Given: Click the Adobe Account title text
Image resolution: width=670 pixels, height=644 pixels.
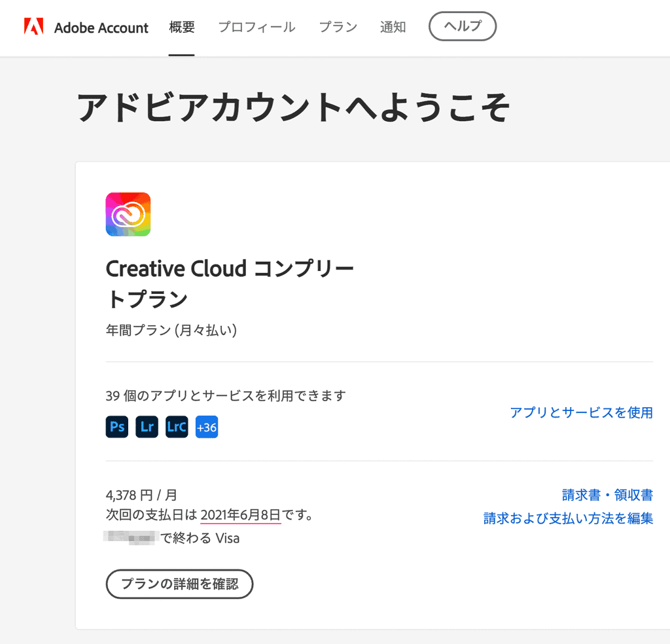Looking at the screenshot, I should (101, 27).
